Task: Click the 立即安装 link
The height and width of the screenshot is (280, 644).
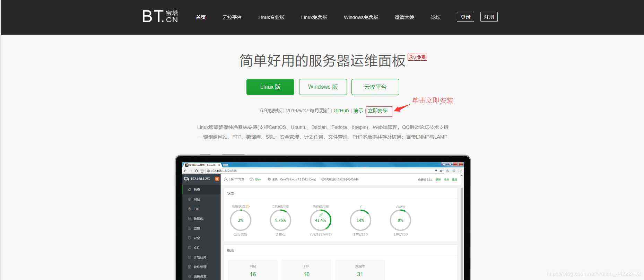Action: (x=378, y=111)
